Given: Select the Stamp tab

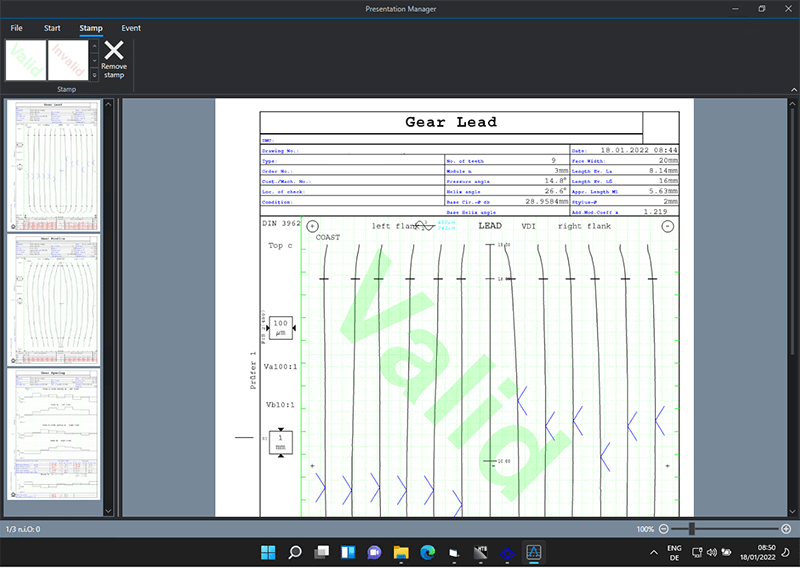Looking at the screenshot, I should 91,28.
